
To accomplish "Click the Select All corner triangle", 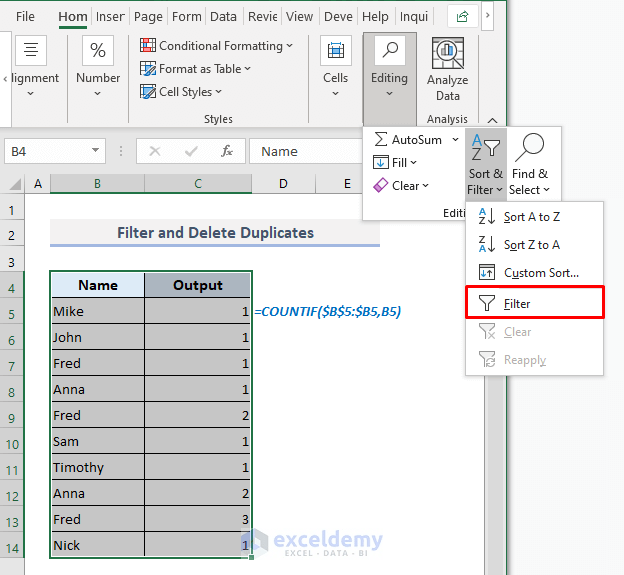I will click(15, 184).
